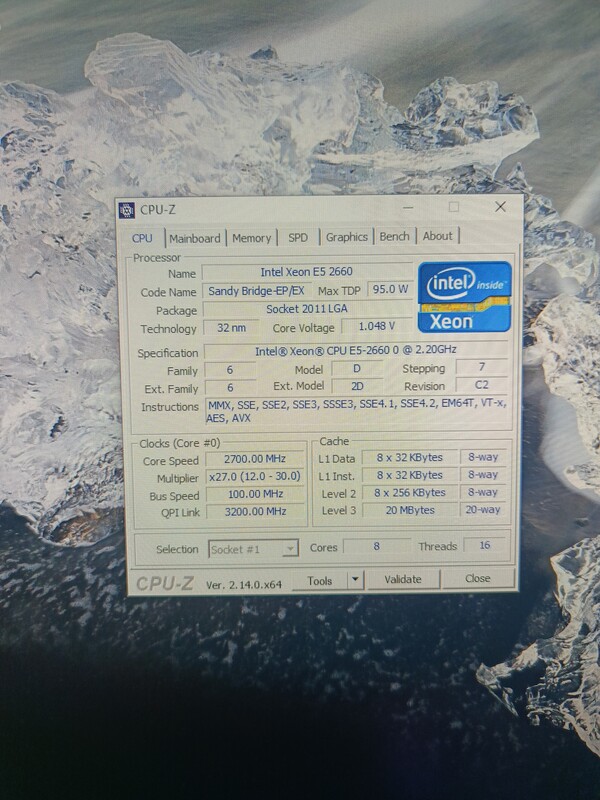Image resolution: width=600 pixels, height=800 pixels.
Task: Click the version text Ver. 2.14.0.x64
Action: pos(244,585)
